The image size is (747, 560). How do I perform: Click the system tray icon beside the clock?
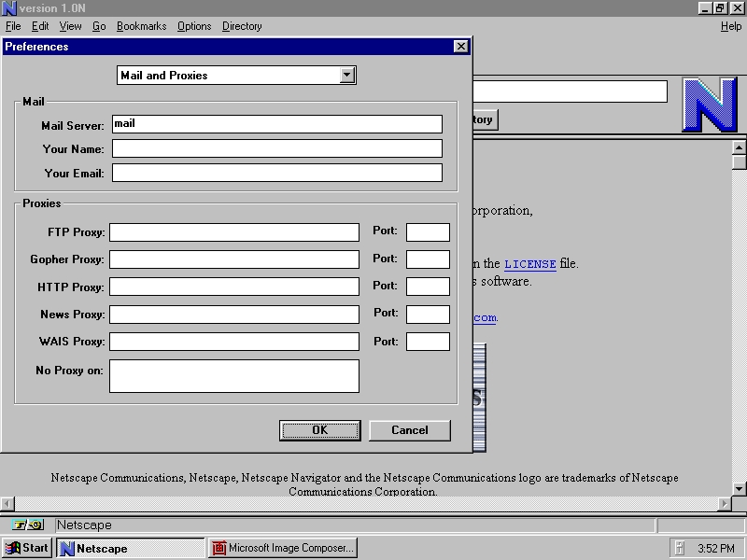tap(680, 548)
